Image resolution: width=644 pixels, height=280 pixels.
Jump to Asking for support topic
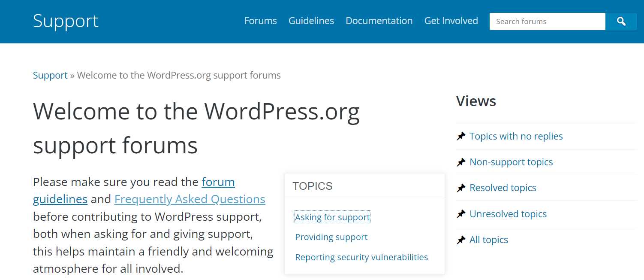point(332,217)
